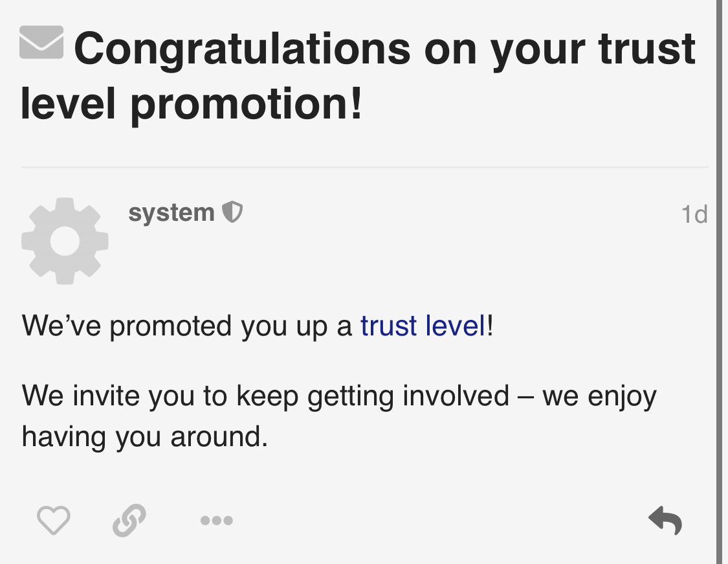Click the moderator shield icon beside system
Screen dimensions: 728x564
(x=232, y=212)
